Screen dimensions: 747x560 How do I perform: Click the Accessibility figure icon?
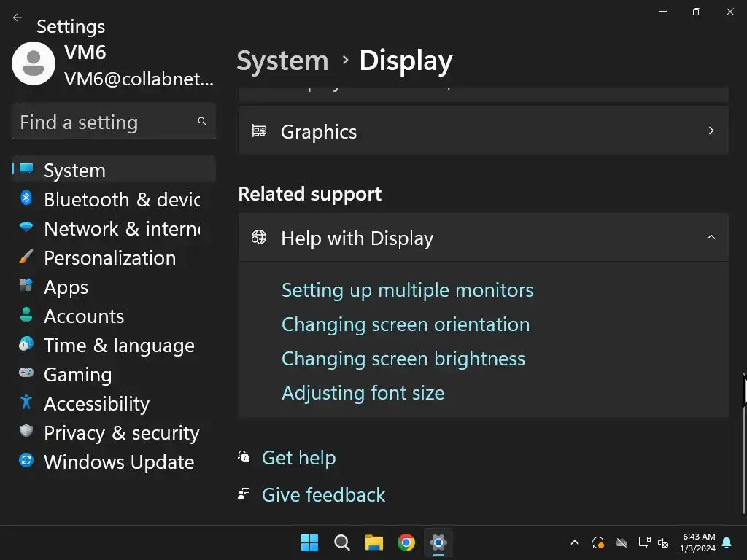[x=26, y=403]
